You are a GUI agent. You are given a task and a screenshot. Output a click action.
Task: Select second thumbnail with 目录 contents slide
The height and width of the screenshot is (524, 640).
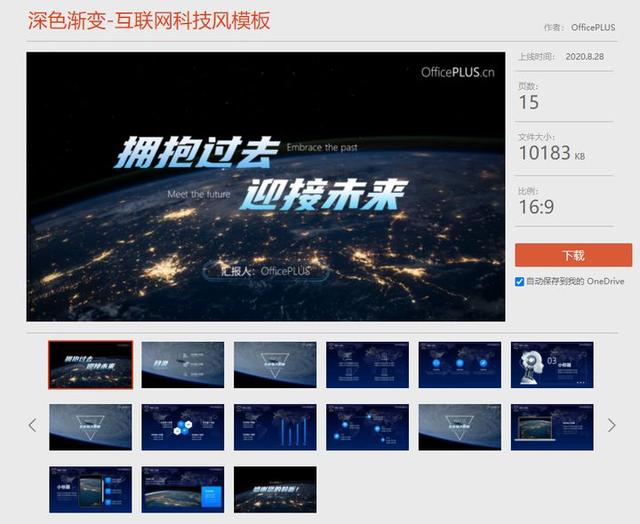pyautogui.click(x=183, y=365)
